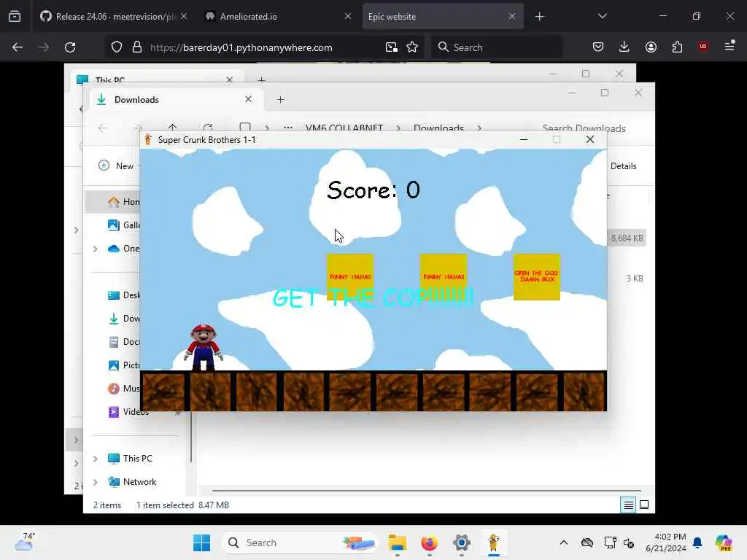Click Search Downloads field in Explorer
Image resolution: width=747 pixels, height=560 pixels.
(584, 128)
